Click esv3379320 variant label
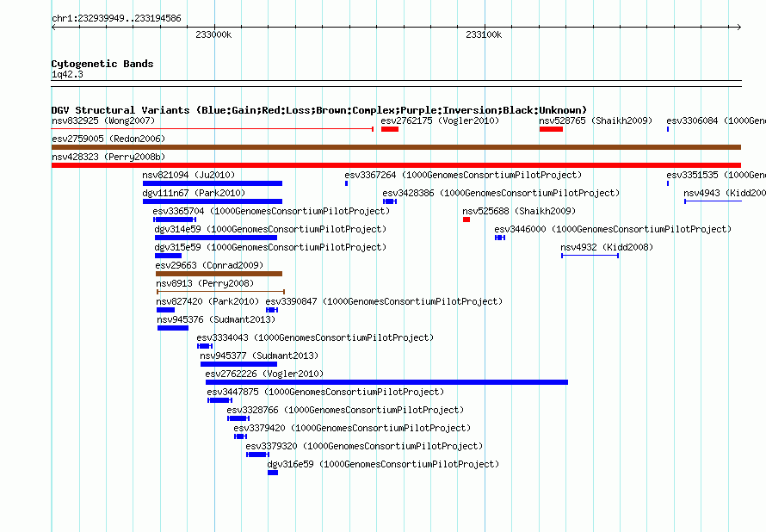The height and width of the screenshot is (532, 766). [x=364, y=446]
